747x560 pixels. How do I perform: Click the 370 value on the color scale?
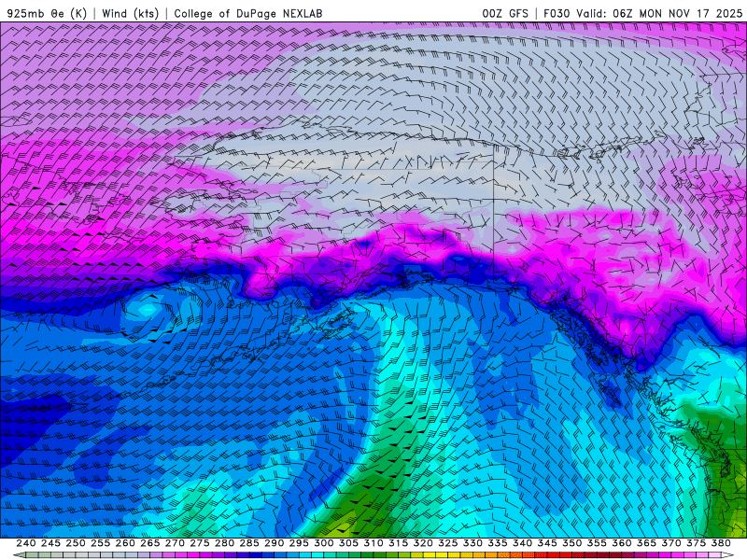(671, 543)
